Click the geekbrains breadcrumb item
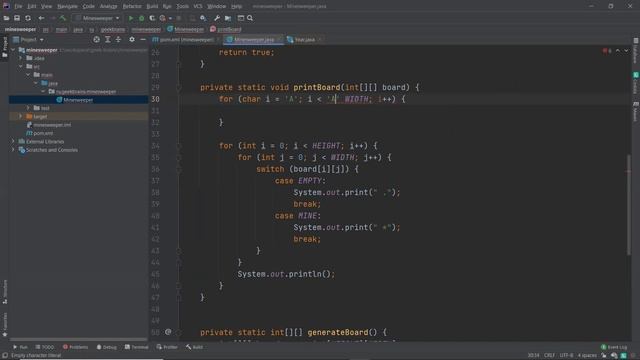This screenshot has width=640, height=360. coord(113,29)
